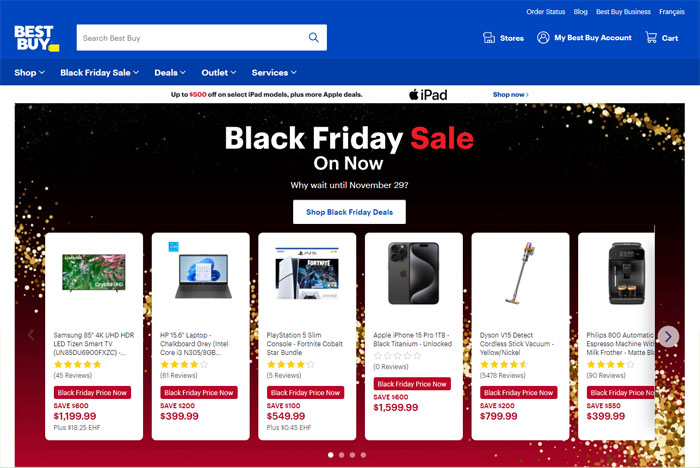700x468 pixels.
Task: Select the fourth carousel page dot
Action: tap(363, 455)
